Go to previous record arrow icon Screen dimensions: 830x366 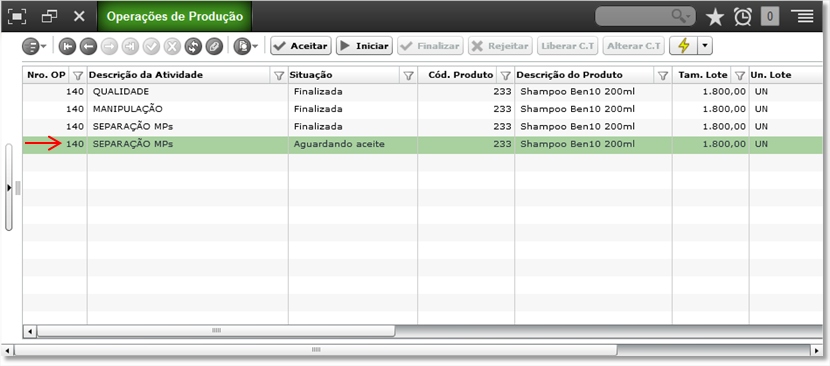point(88,47)
